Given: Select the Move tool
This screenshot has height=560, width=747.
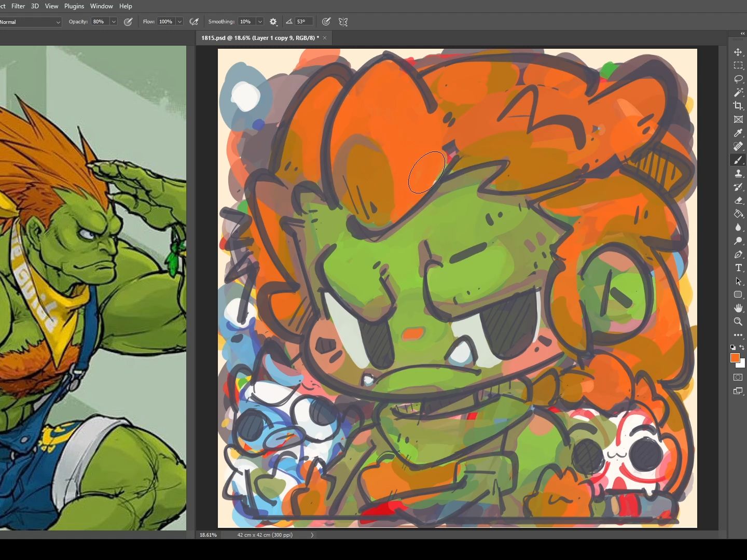Looking at the screenshot, I should 738,52.
